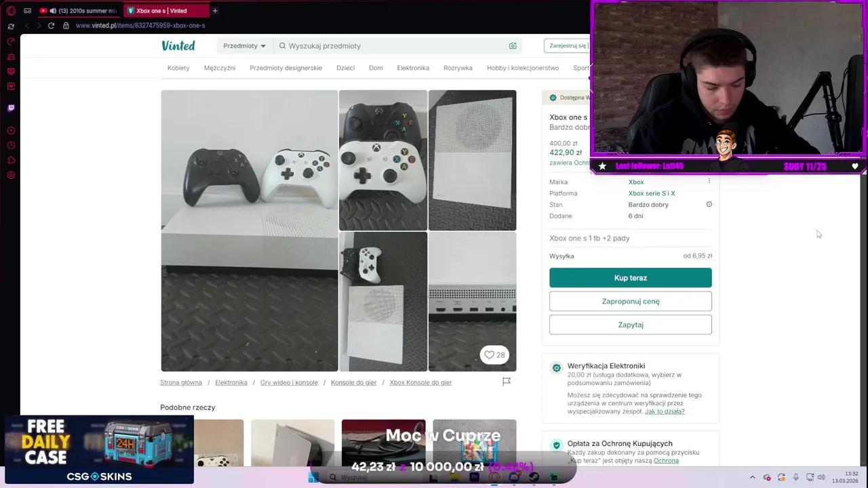Select the Xbox one s Vinted tab
868x488 pixels.
166,11
